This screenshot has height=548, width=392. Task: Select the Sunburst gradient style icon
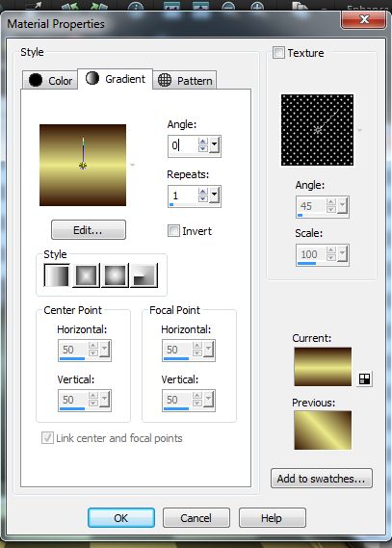pyautogui.click(x=115, y=275)
